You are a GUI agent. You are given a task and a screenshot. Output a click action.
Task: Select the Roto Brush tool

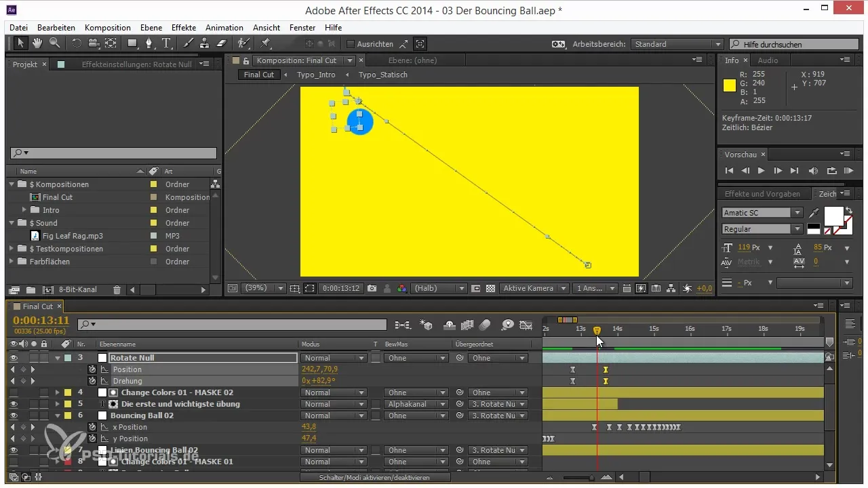coord(243,43)
